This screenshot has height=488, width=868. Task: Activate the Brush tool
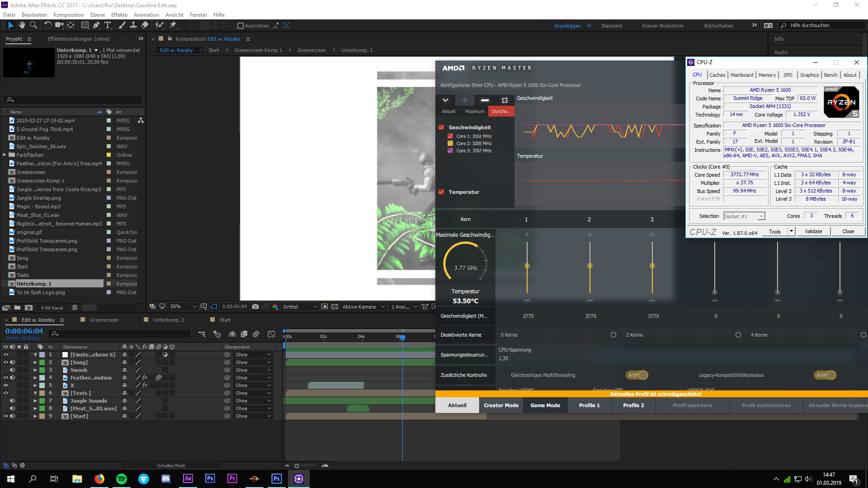[x=122, y=26]
